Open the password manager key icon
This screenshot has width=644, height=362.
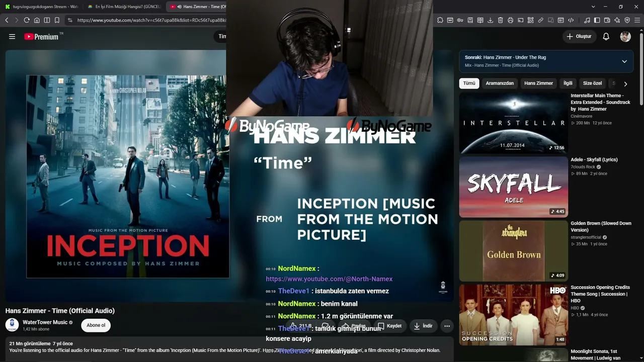tap(460, 20)
